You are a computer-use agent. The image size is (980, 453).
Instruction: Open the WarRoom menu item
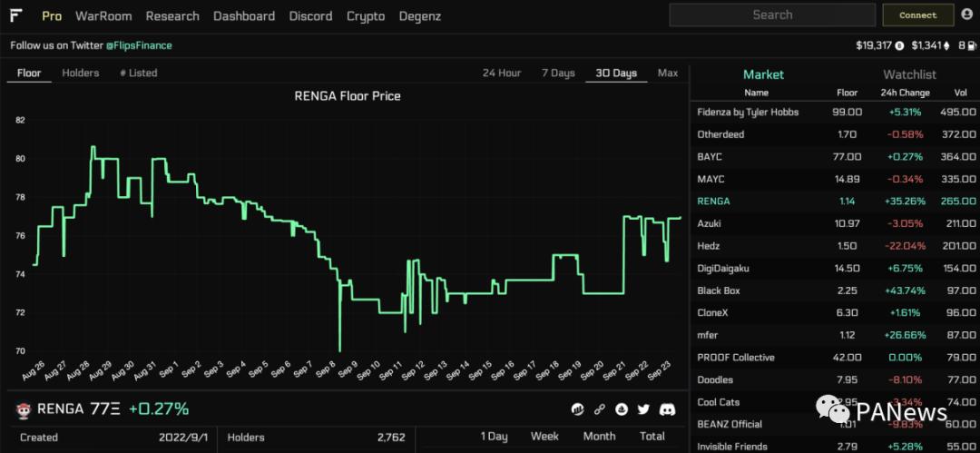pyautogui.click(x=103, y=16)
